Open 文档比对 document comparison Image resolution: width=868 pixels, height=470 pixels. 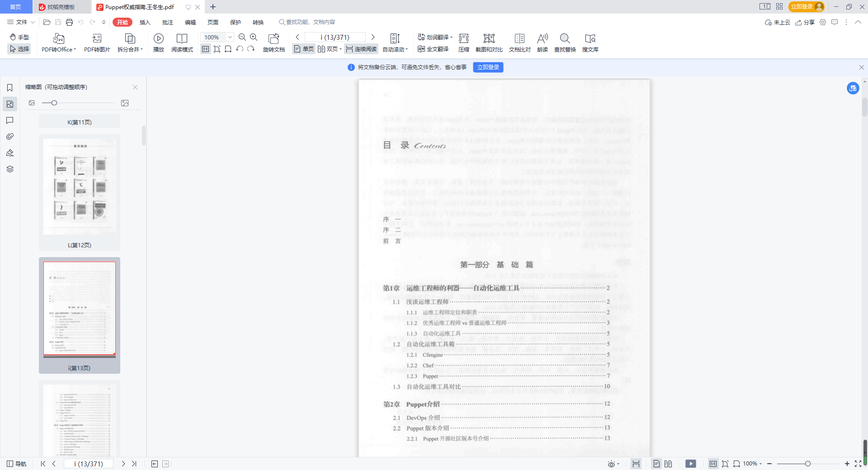click(520, 43)
